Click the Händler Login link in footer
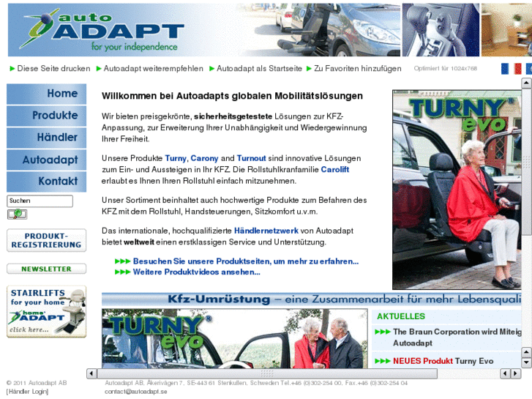532x399 pixels. (x=27, y=392)
